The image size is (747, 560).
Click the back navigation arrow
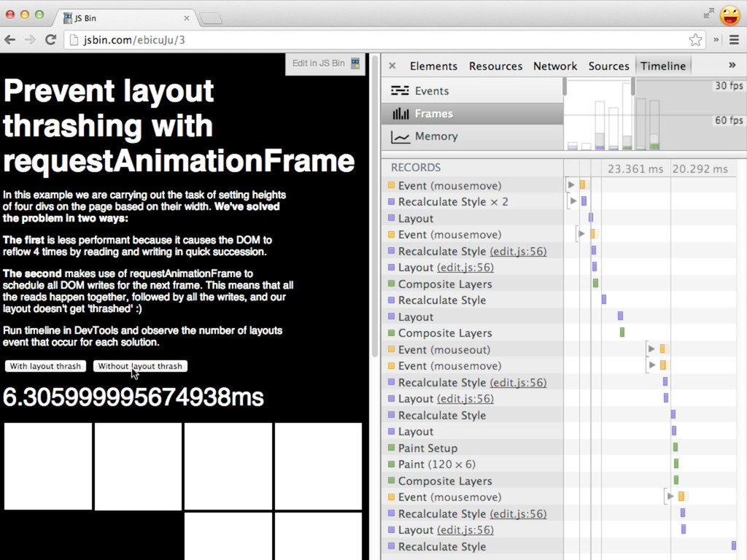click(x=11, y=40)
